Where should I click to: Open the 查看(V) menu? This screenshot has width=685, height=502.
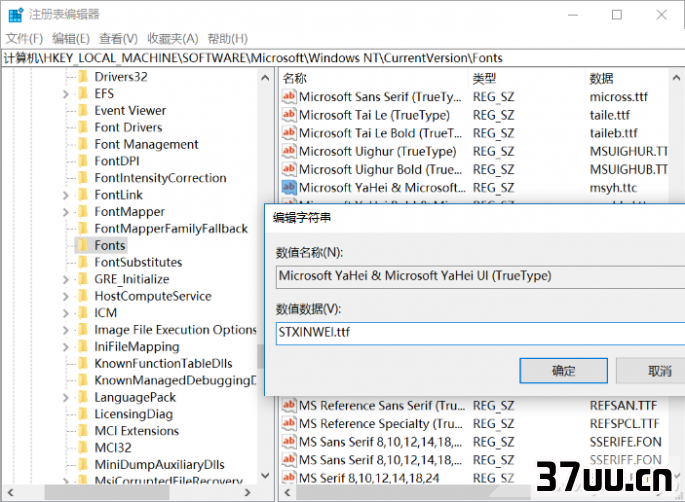point(118,39)
